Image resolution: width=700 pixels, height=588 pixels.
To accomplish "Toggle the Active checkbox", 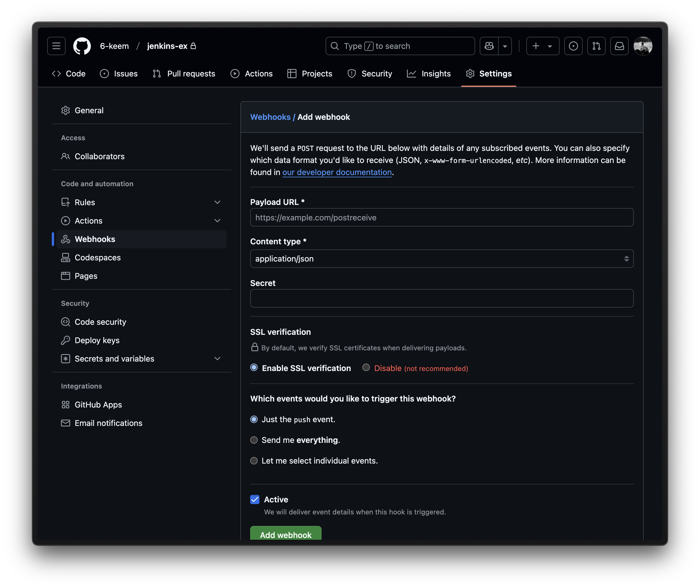I will 255,499.
